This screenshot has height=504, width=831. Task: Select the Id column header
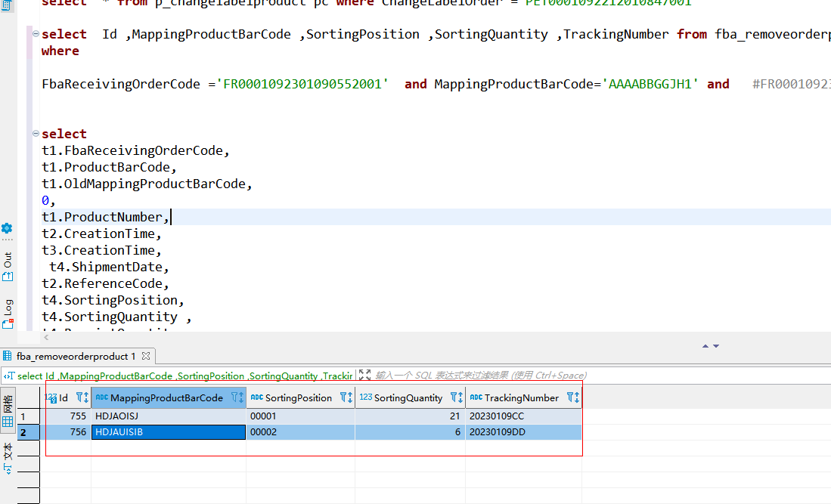[66, 397]
